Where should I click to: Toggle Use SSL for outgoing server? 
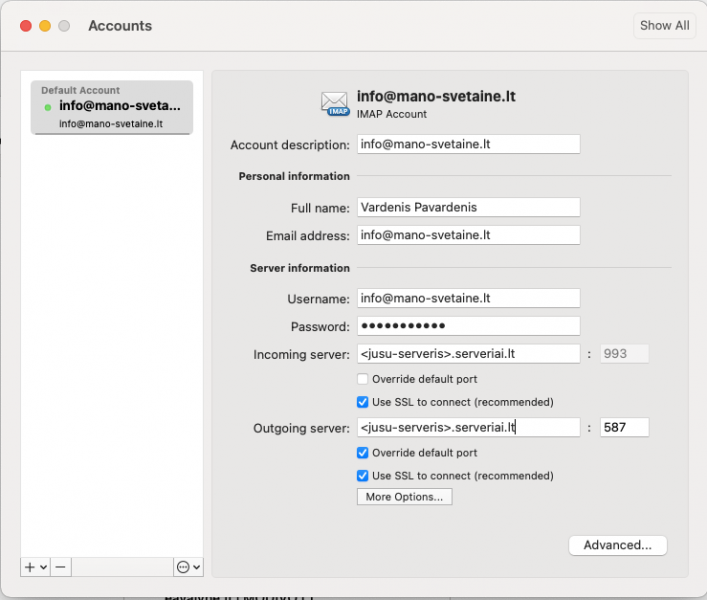pyautogui.click(x=363, y=475)
